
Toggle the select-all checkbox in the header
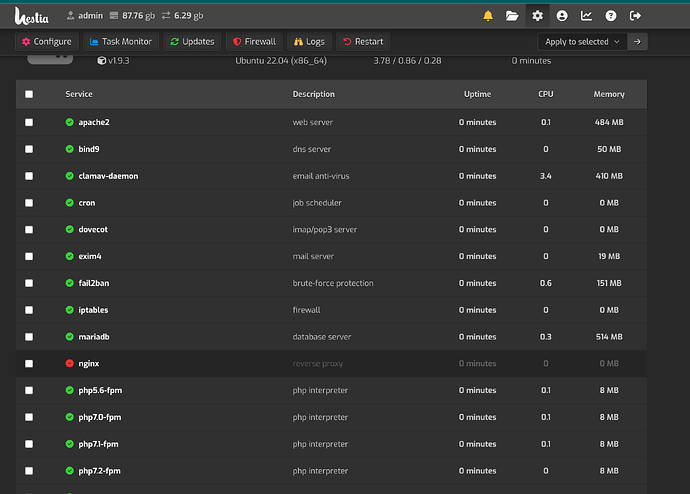click(29, 94)
